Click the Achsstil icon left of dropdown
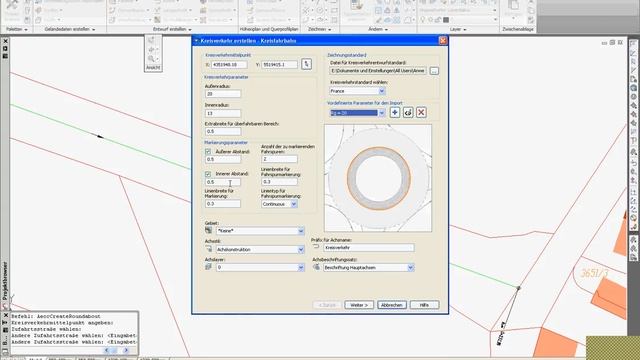 (x=209, y=249)
